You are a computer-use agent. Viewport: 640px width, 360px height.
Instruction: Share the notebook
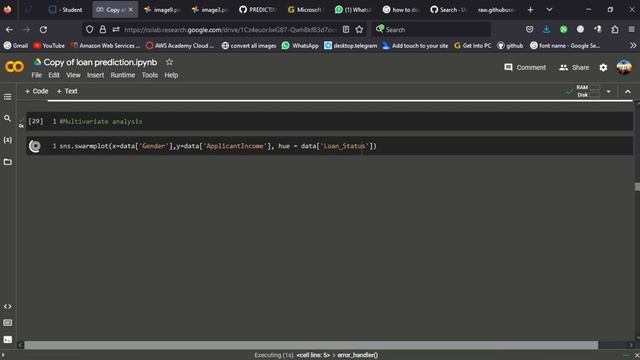(574, 67)
